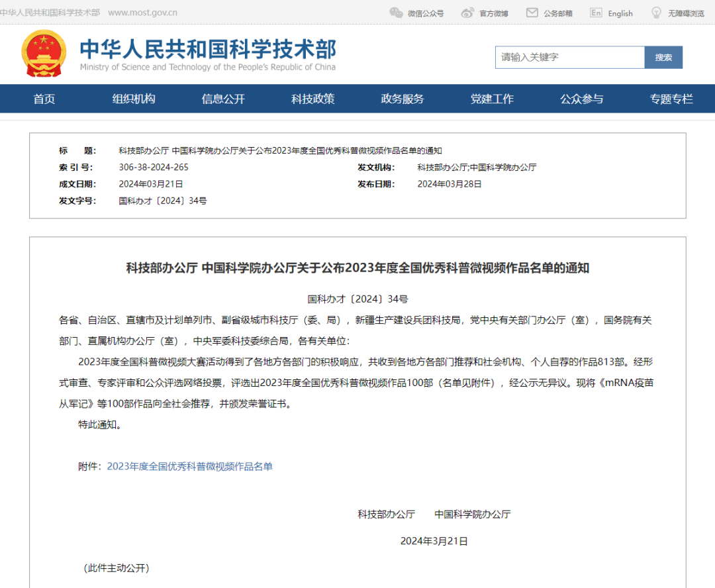Image resolution: width=715 pixels, height=588 pixels.
Task: Click the Ministry of Science and Technology English subtitle
Action: pos(208,67)
